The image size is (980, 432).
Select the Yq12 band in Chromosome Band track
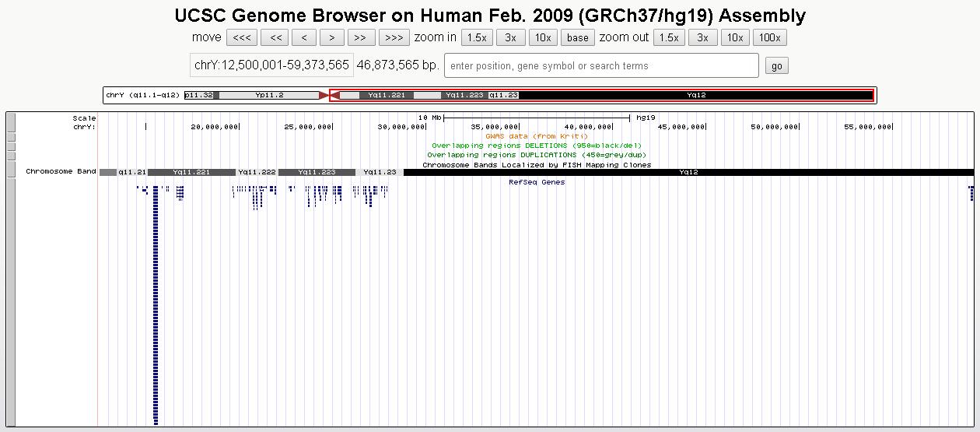688,172
